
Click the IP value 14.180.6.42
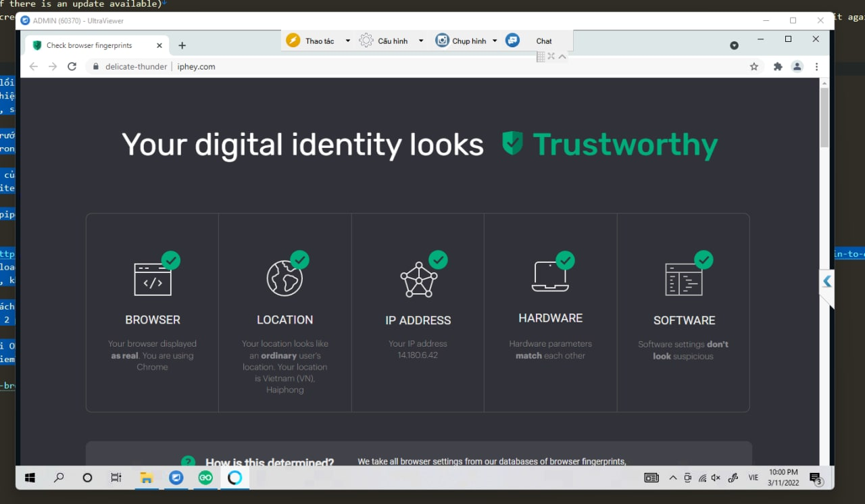pyautogui.click(x=418, y=355)
